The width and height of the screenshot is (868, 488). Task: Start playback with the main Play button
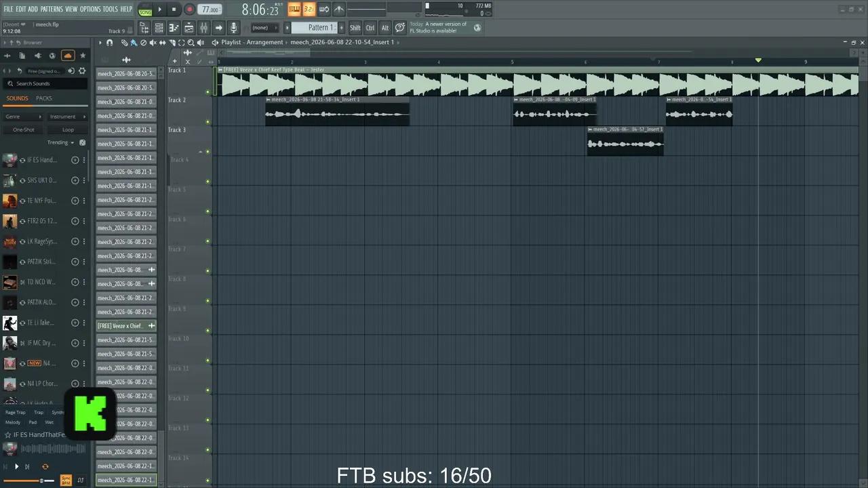[160, 9]
